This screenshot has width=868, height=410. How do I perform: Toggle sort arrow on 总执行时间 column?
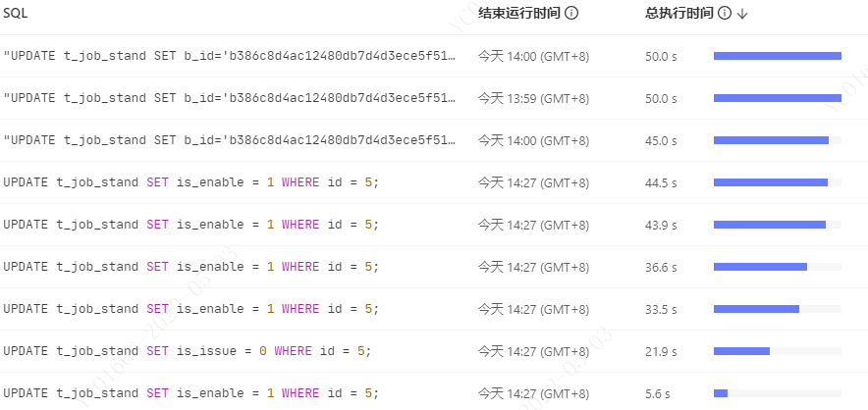coord(743,14)
